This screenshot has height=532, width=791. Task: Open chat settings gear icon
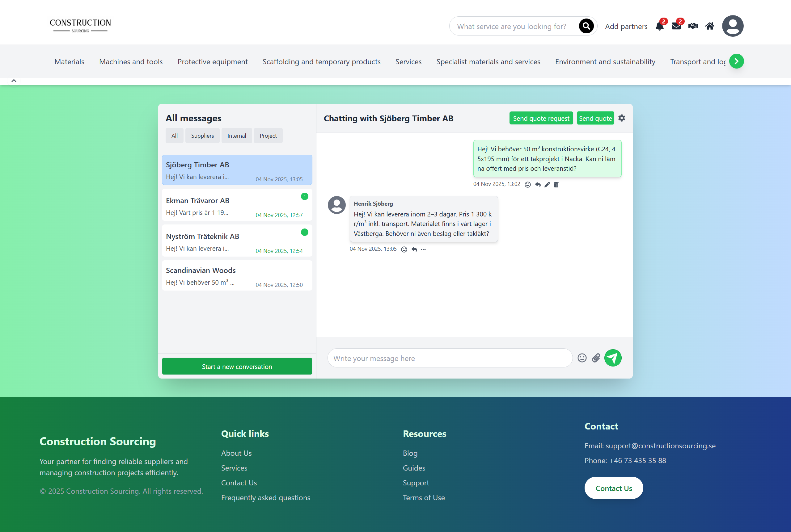coord(622,118)
